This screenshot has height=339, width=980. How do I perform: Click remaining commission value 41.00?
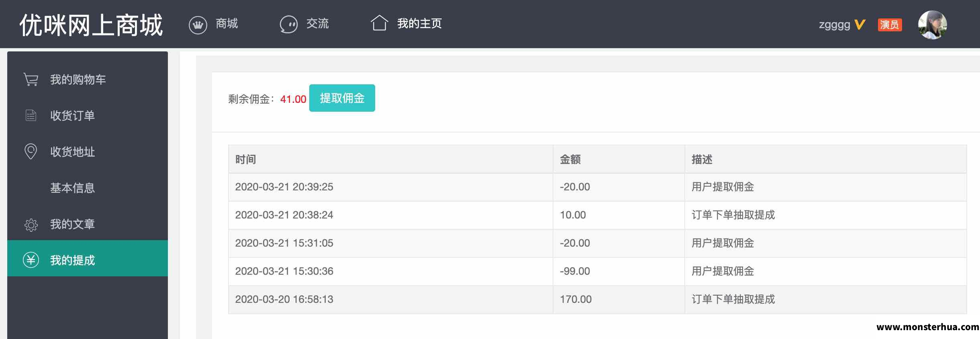tap(293, 99)
